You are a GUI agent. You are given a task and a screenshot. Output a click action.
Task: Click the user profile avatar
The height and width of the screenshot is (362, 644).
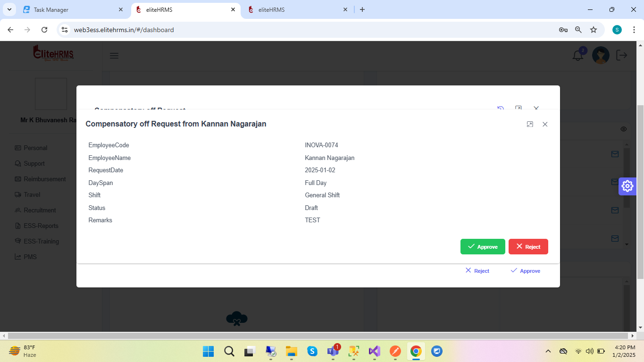point(601,55)
